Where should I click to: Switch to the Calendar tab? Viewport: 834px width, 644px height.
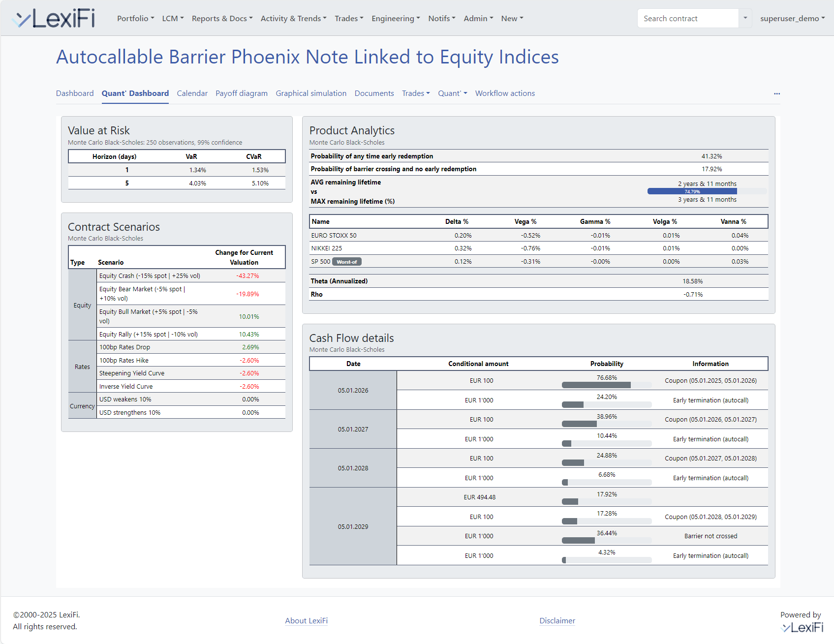coord(192,93)
